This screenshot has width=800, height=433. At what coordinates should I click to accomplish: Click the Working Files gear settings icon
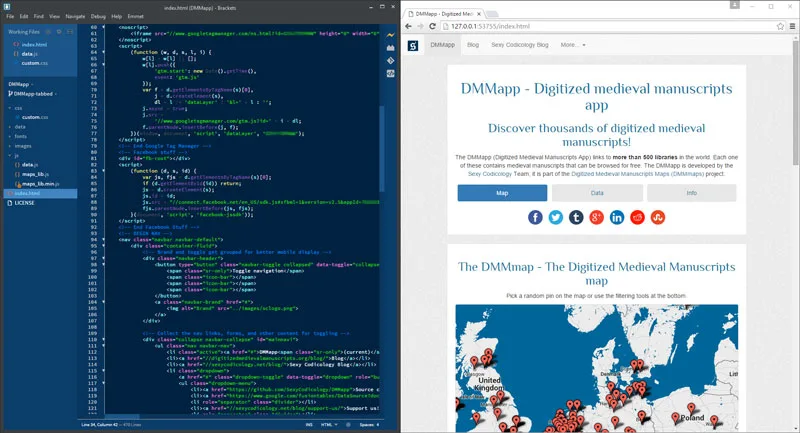[59, 32]
